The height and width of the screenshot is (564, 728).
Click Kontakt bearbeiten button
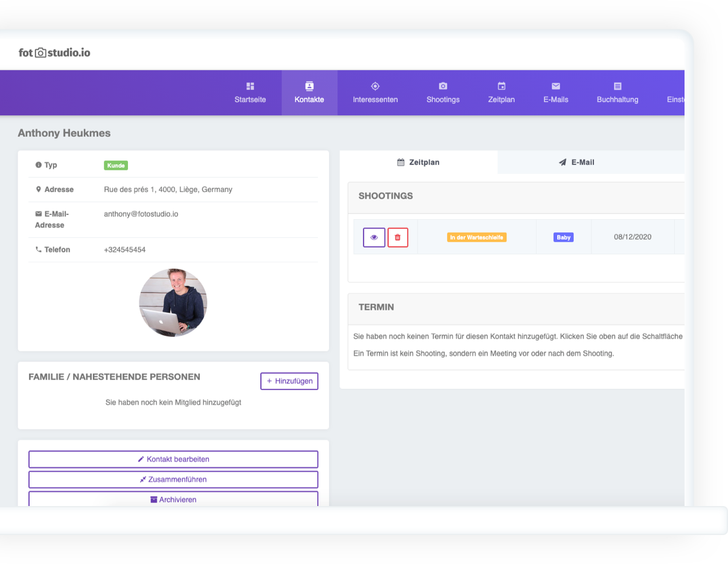coord(173,459)
